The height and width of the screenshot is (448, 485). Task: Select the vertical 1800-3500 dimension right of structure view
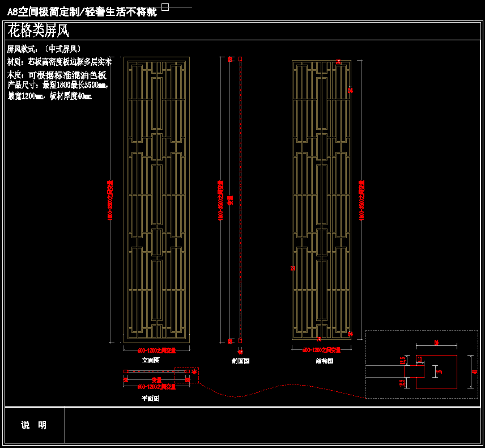pos(361,200)
